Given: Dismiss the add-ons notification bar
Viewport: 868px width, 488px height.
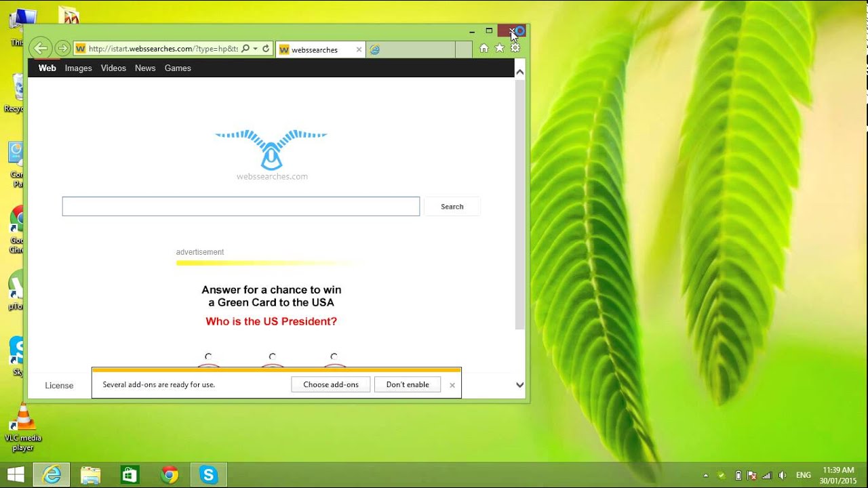Looking at the screenshot, I should pyautogui.click(x=452, y=385).
